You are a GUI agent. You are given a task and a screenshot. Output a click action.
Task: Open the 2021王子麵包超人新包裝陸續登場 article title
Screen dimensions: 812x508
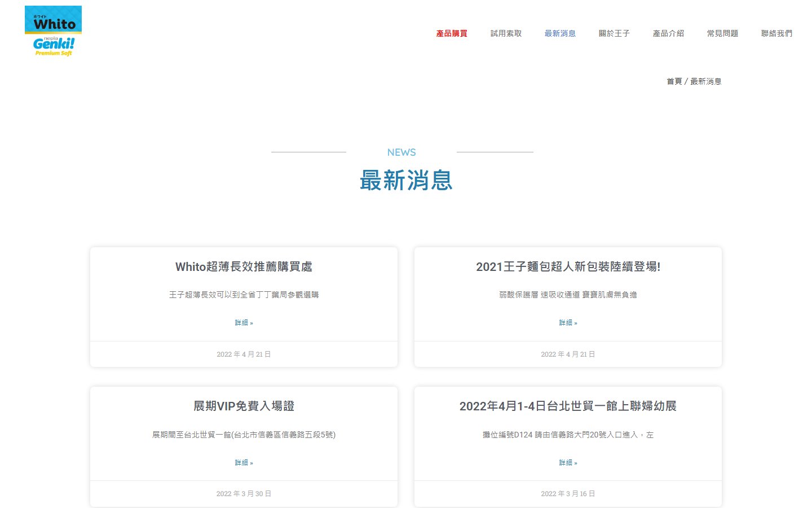[568, 266]
